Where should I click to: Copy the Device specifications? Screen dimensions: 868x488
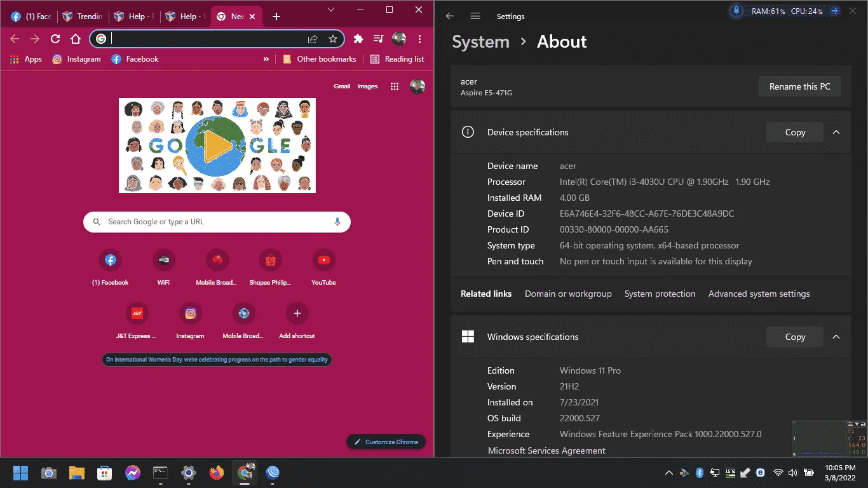point(795,132)
